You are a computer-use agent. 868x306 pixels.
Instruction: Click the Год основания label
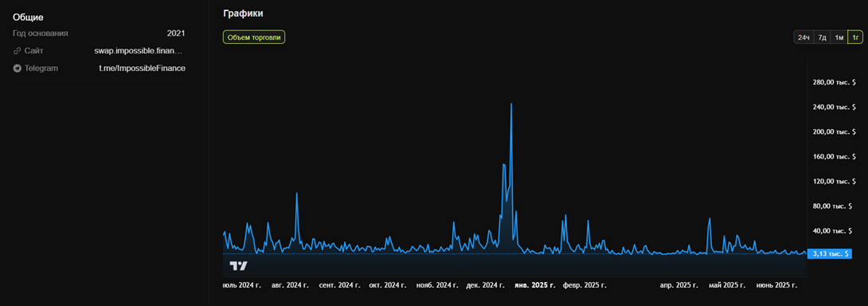41,33
